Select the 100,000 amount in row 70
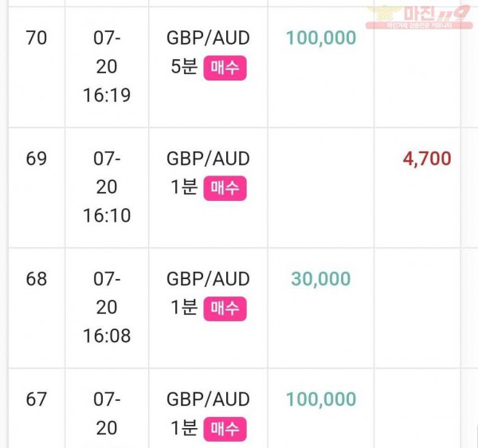The width and height of the screenshot is (478, 448). 321,38
